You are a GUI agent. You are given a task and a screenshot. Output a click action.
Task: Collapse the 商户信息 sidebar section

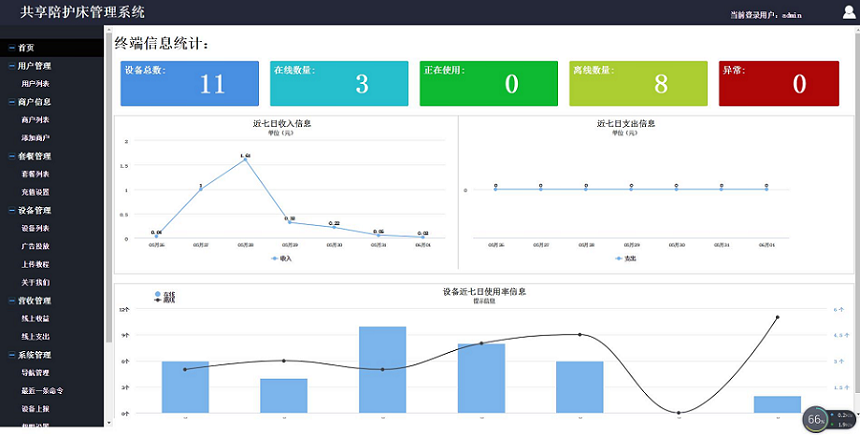pos(34,102)
